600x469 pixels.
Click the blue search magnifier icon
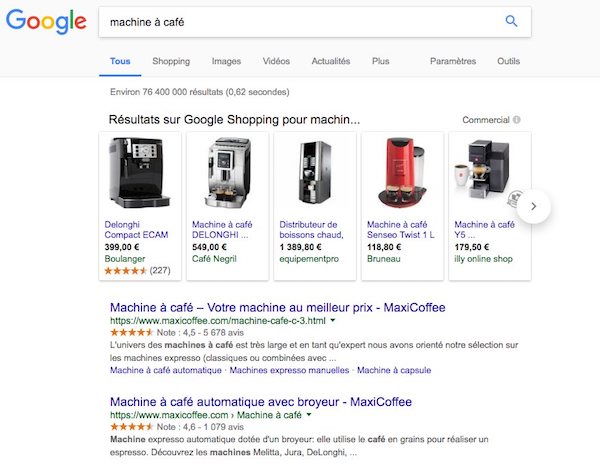coord(511,21)
